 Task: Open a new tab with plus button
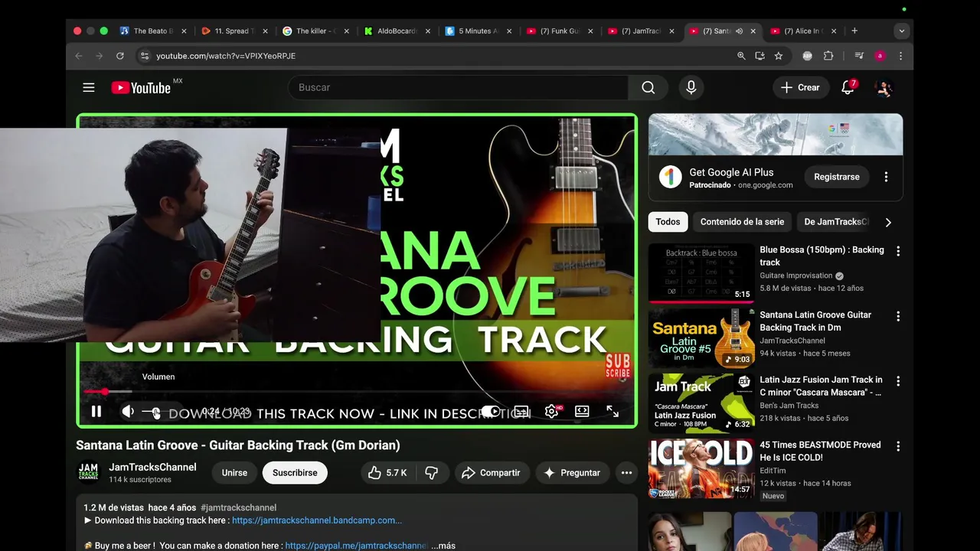(854, 31)
